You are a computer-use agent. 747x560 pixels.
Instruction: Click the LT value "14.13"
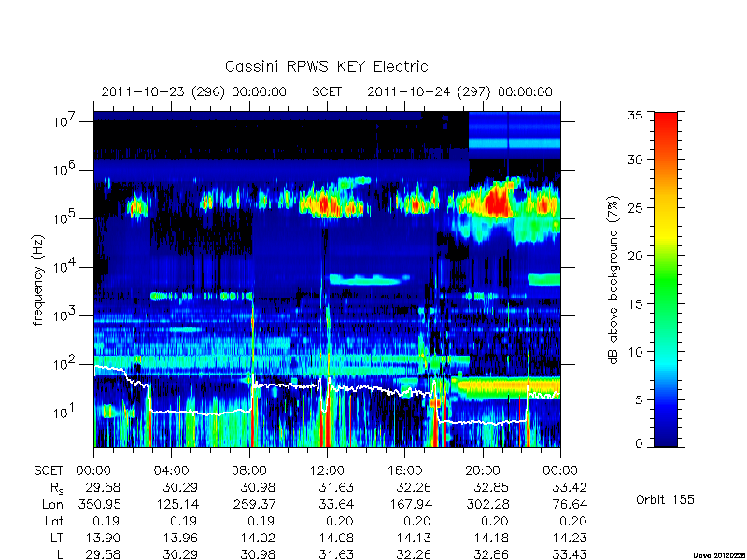[414, 539]
